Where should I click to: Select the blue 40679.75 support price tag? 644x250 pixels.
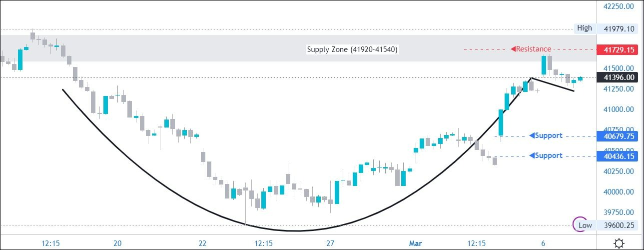[x=619, y=136]
